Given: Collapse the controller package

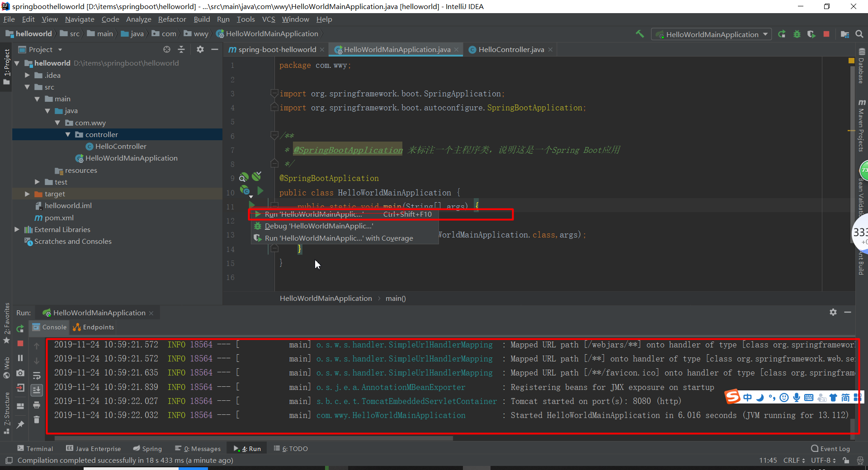Looking at the screenshot, I should (x=68, y=134).
